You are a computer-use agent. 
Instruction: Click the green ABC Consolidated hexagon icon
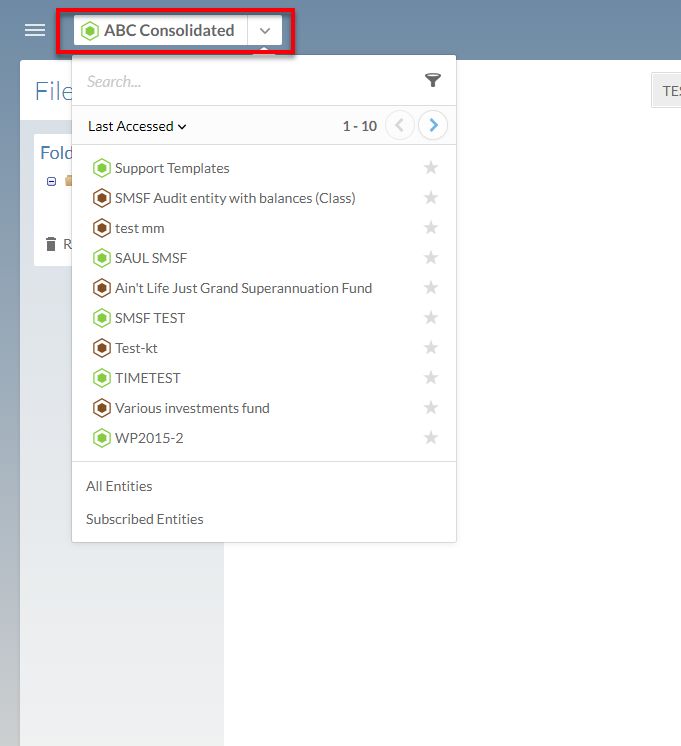tap(89, 31)
